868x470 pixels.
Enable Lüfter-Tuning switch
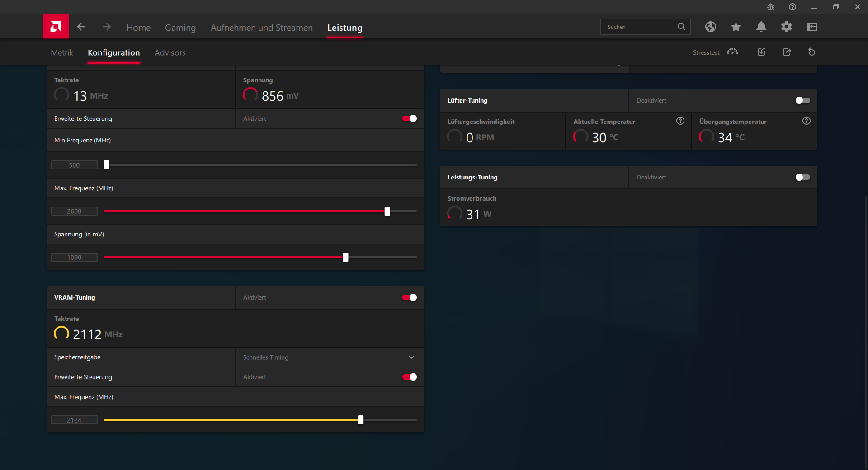[803, 100]
